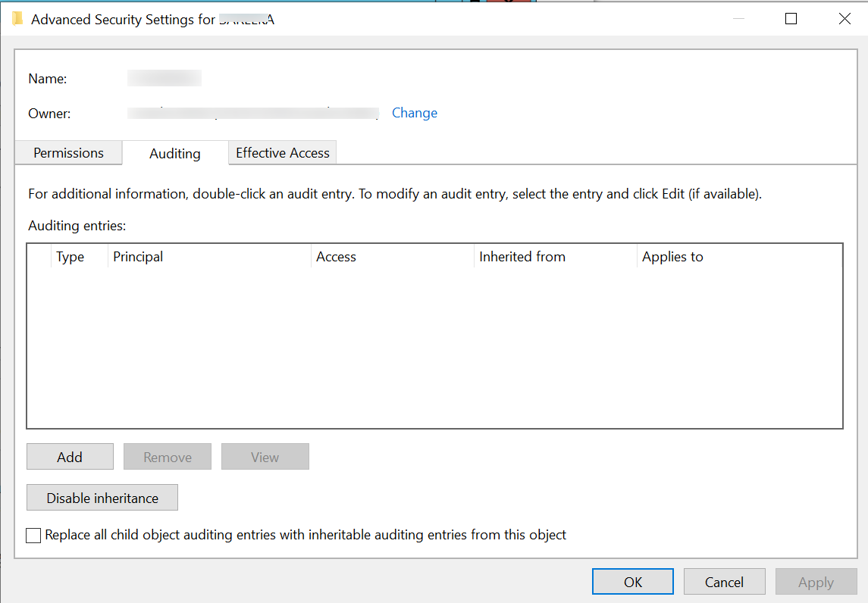Enable Replace all child object auditing entries checkbox
868x603 pixels.
pos(33,536)
